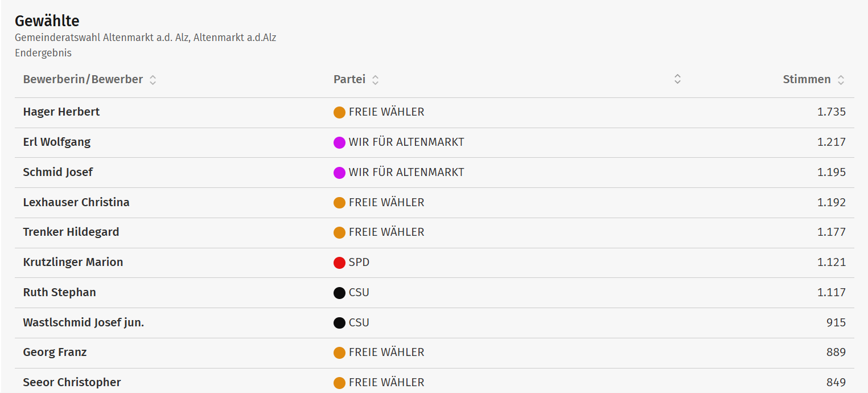Screen dimensions: 868x393
Task: Sort using unlabeled third column arrows
Action: pos(677,79)
